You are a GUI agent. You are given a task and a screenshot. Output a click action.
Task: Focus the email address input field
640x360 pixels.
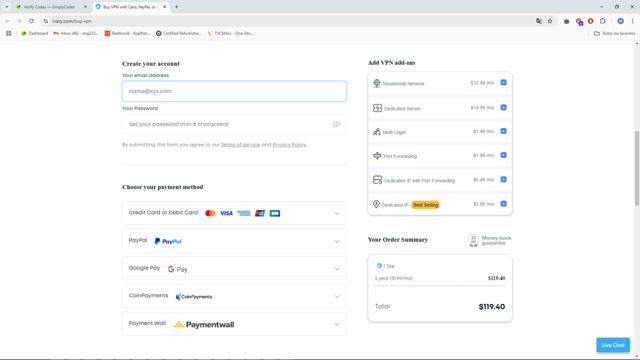pos(234,91)
